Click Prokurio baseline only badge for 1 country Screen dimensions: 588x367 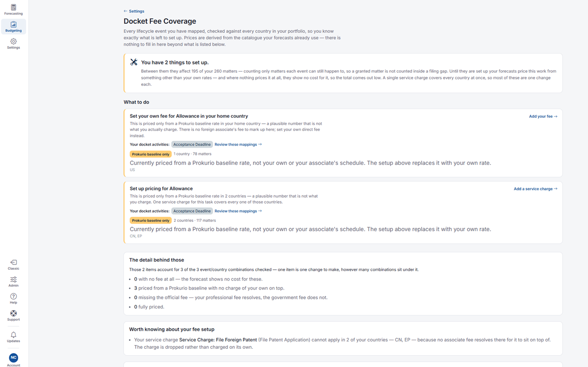tap(150, 154)
